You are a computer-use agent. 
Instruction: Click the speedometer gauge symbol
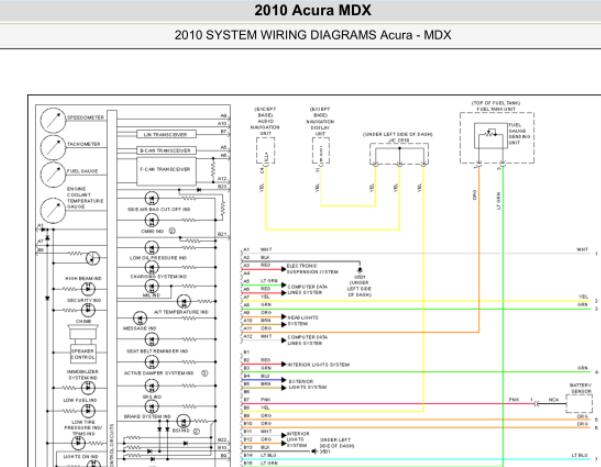53,120
